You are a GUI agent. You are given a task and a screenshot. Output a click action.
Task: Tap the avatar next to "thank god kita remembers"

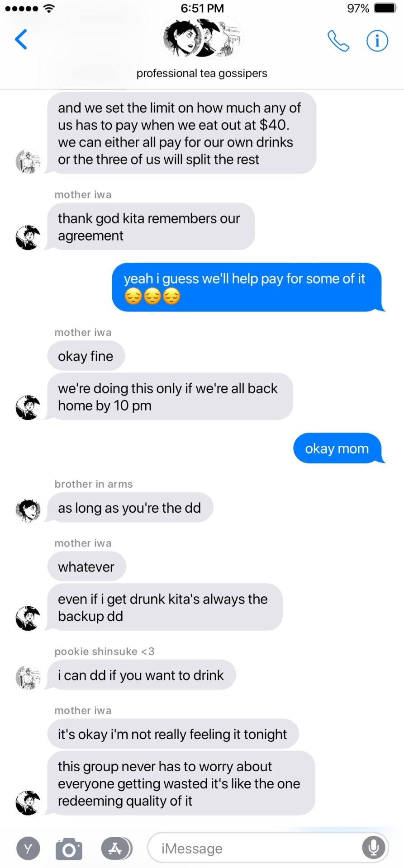point(28,238)
